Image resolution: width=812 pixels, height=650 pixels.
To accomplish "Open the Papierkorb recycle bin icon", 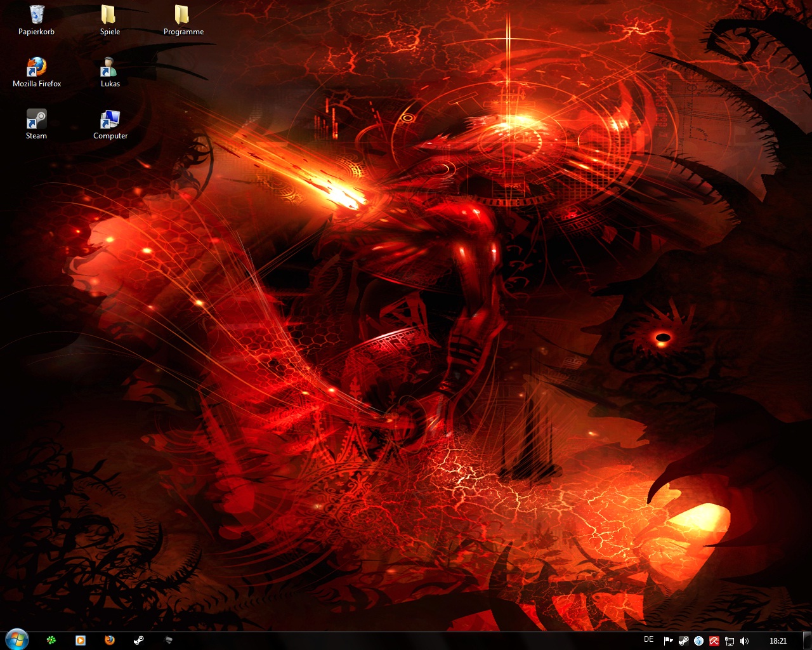I will point(37,20).
